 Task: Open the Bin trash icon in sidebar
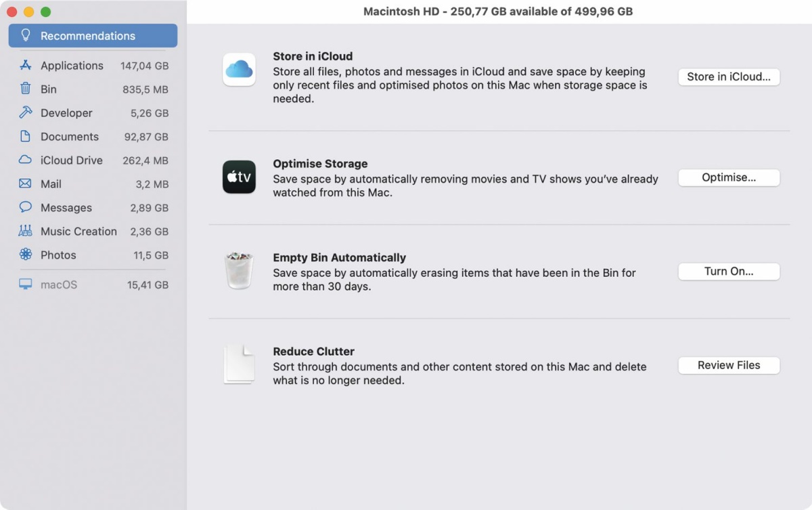coord(26,89)
